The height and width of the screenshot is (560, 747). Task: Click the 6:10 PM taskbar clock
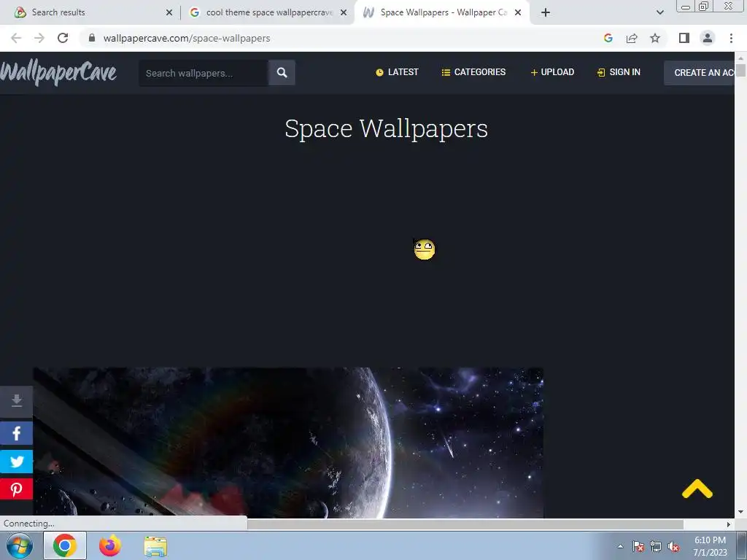point(710,546)
